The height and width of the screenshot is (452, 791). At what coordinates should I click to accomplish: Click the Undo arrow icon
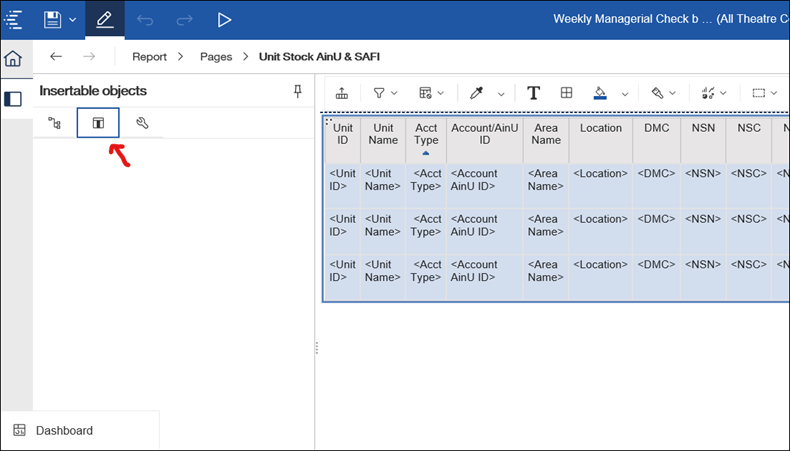(x=145, y=20)
